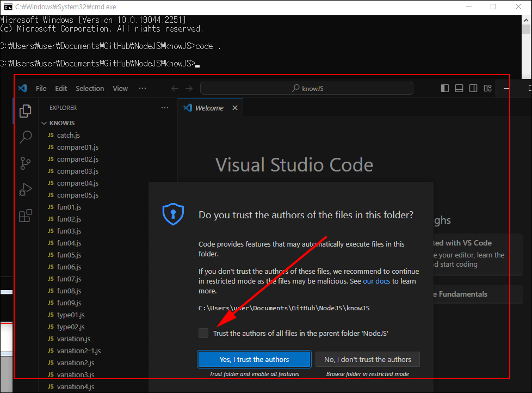Open compare04.js file
Screen dimensions: 532x393
point(78,183)
